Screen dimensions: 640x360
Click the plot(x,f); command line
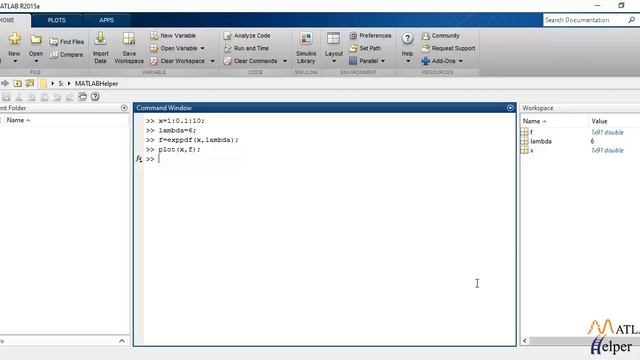click(x=180, y=149)
